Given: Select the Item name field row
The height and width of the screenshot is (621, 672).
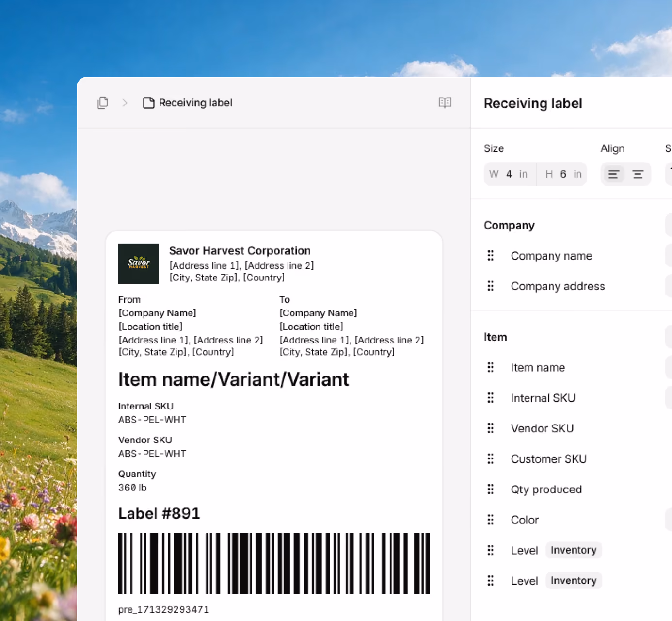Looking at the screenshot, I should (x=578, y=368).
